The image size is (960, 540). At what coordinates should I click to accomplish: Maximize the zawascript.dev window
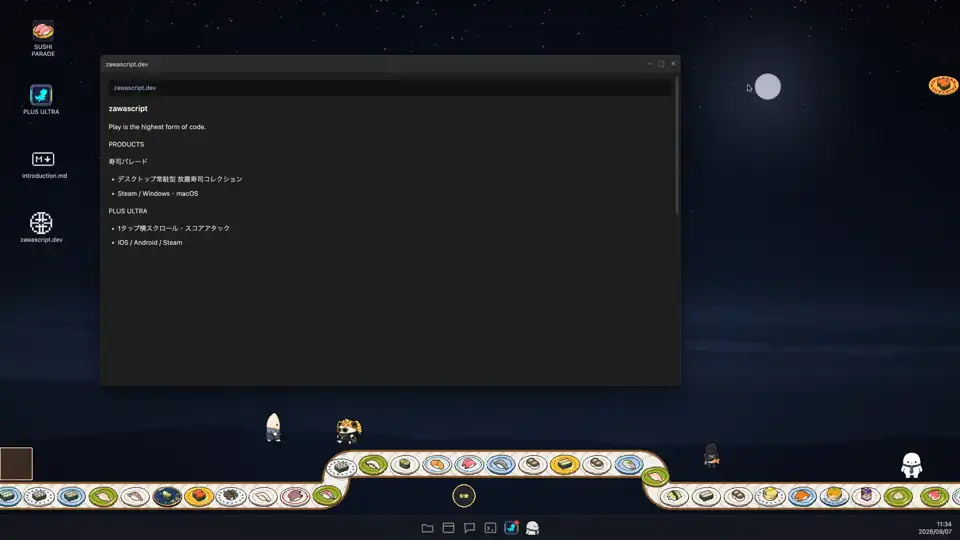tap(661, 64)
